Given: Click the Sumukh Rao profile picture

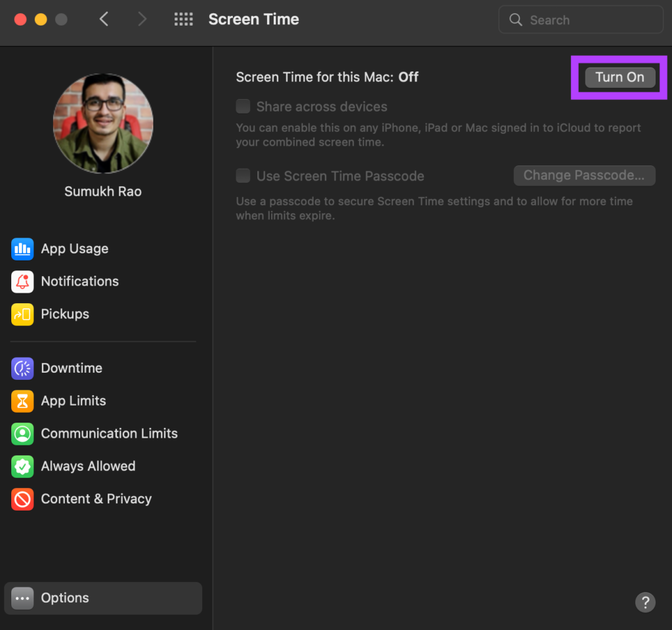Looking at the screenshot, I should (x=103, y=123).
